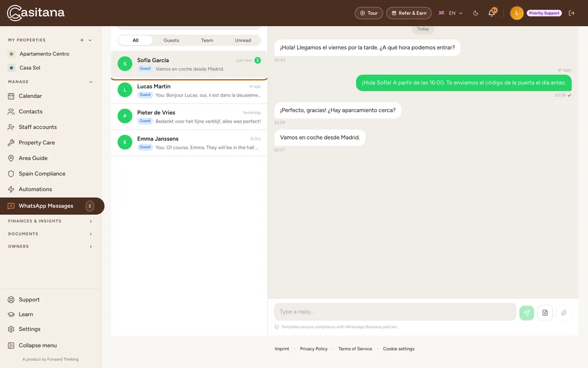
Task: Click the Learn graduation cap icon
Action: (x=11, y=315)
